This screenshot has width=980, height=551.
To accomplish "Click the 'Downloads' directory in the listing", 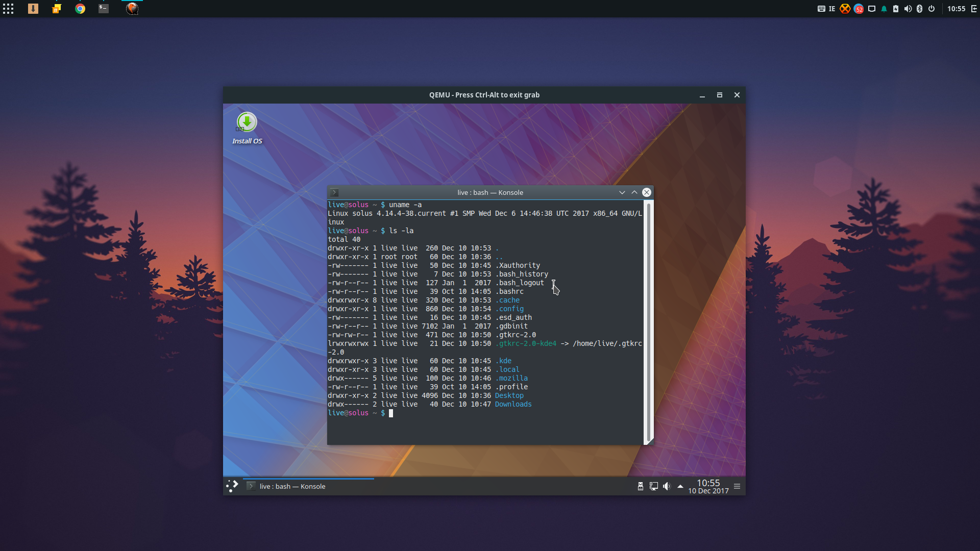I will click(513, 404).
